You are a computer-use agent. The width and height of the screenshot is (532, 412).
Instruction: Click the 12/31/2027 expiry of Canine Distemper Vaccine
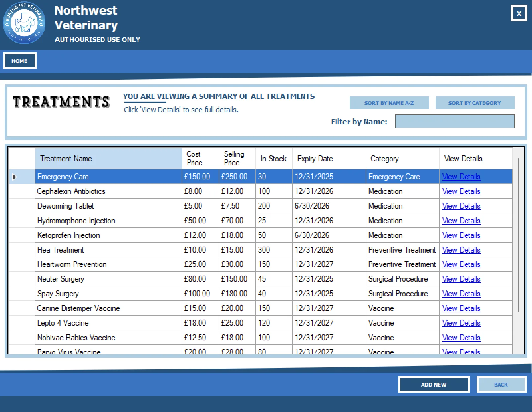pyautogui.click(x=329, y=308)
